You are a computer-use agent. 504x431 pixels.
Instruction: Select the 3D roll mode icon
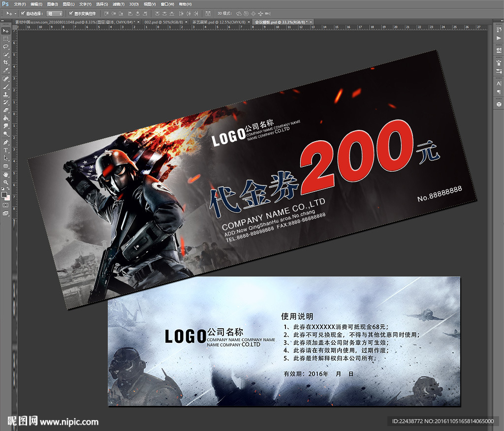click(246, 13)
